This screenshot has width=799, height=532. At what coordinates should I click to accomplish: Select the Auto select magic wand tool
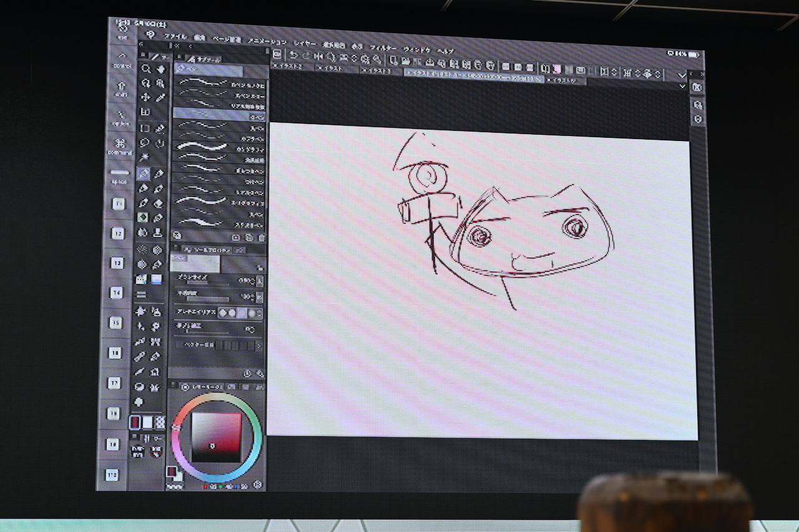145,158
